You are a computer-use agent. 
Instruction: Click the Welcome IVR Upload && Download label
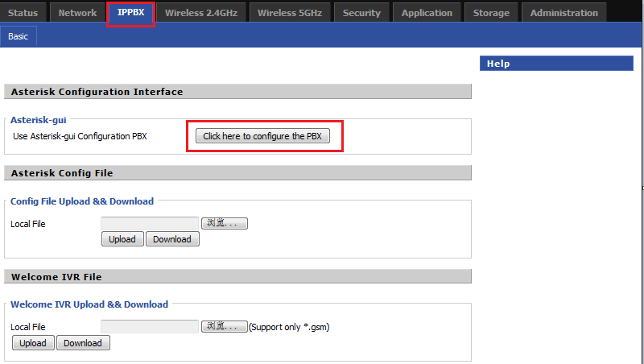89,304
